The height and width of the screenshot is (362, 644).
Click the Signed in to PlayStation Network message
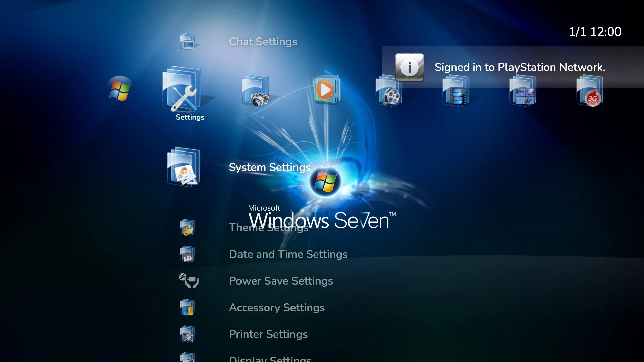tap(520, 67)
